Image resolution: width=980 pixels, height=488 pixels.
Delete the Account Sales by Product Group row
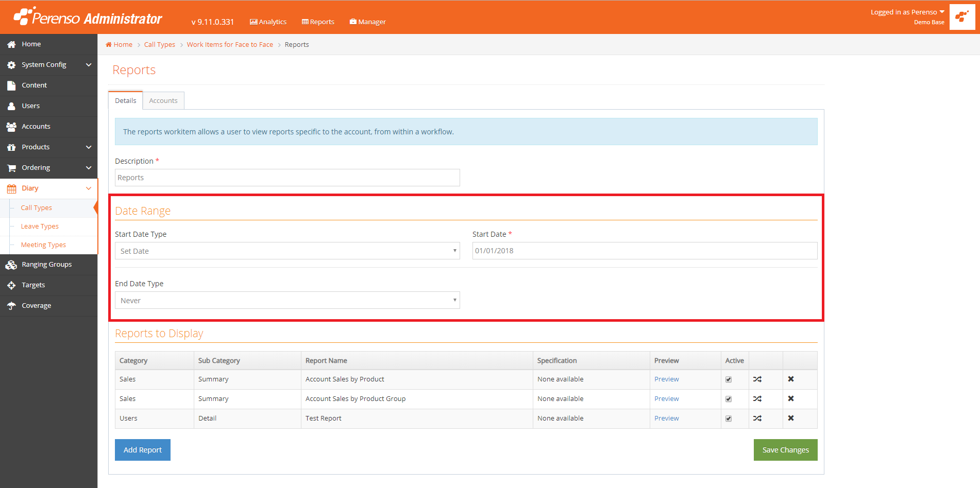click(x=791, y=399)
